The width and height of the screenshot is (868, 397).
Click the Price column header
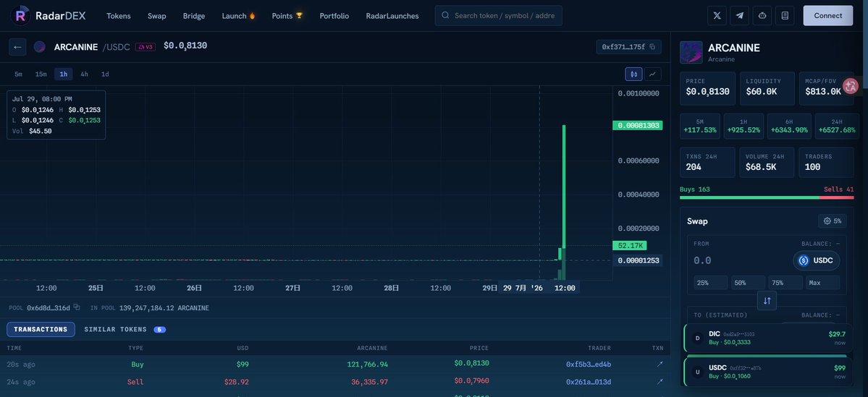(x=479, y=349)
